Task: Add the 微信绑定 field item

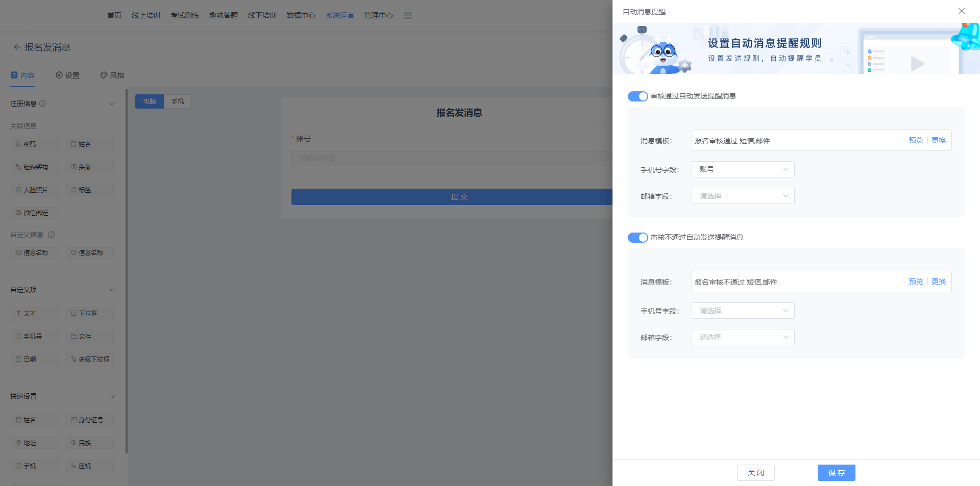Action: click(x=35, y=213)
